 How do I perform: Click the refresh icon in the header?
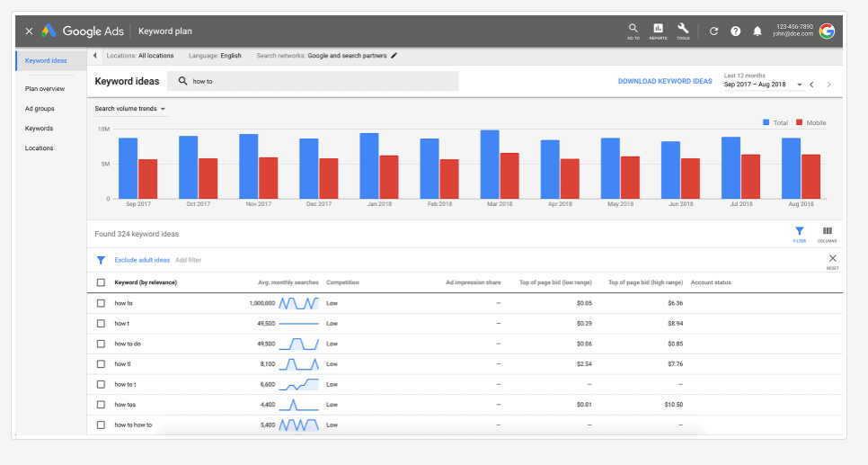click(x=713, y=31)
